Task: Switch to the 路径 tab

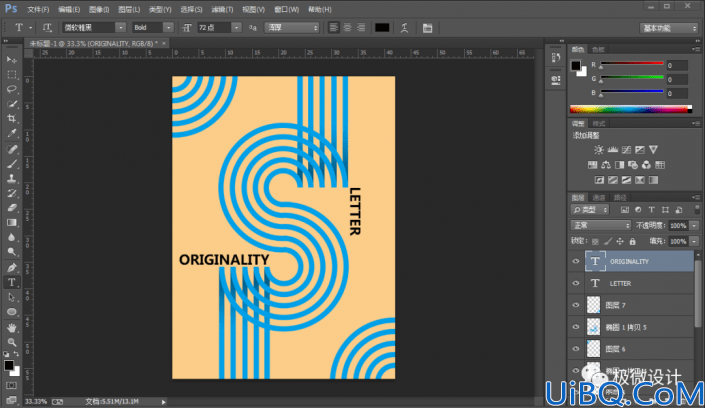Action: tap(620, 197)
